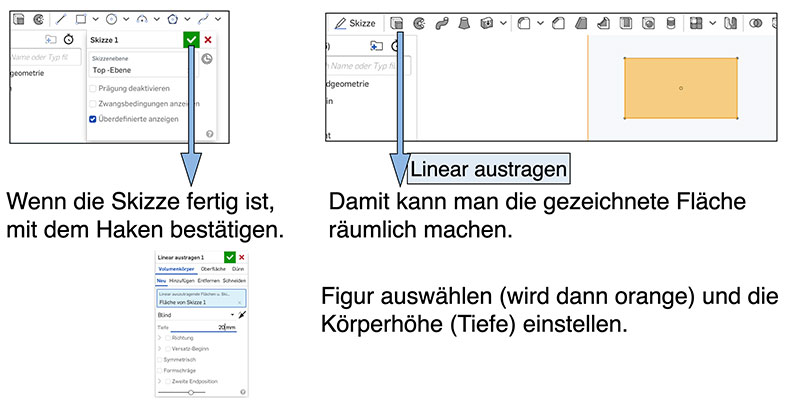Click the Circle sketch tool
This screenshot has height=405, width=800.
111,18
